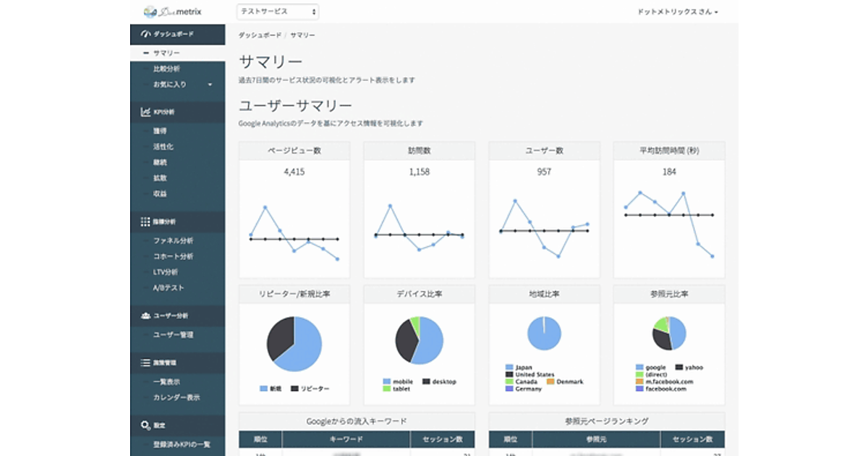Open コホート分析 in sidebar
The width and height of the screenshot is (868, 456).
coord(173,256)
